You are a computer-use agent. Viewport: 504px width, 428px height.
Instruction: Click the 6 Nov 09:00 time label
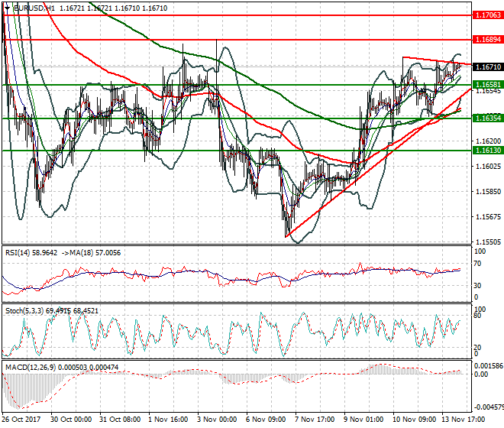coord(266,420)
